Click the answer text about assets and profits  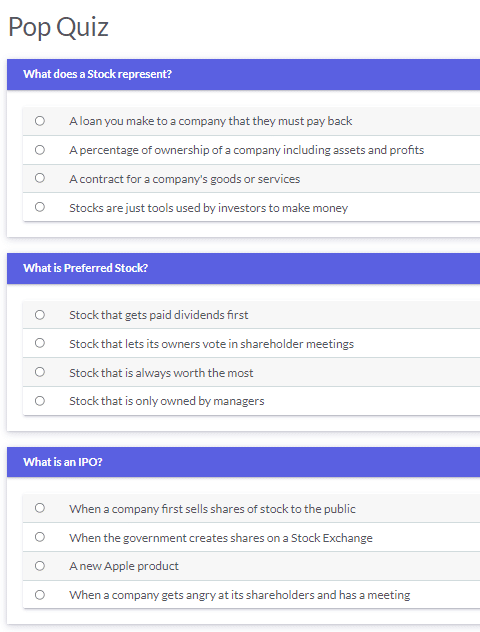point(247,150)
